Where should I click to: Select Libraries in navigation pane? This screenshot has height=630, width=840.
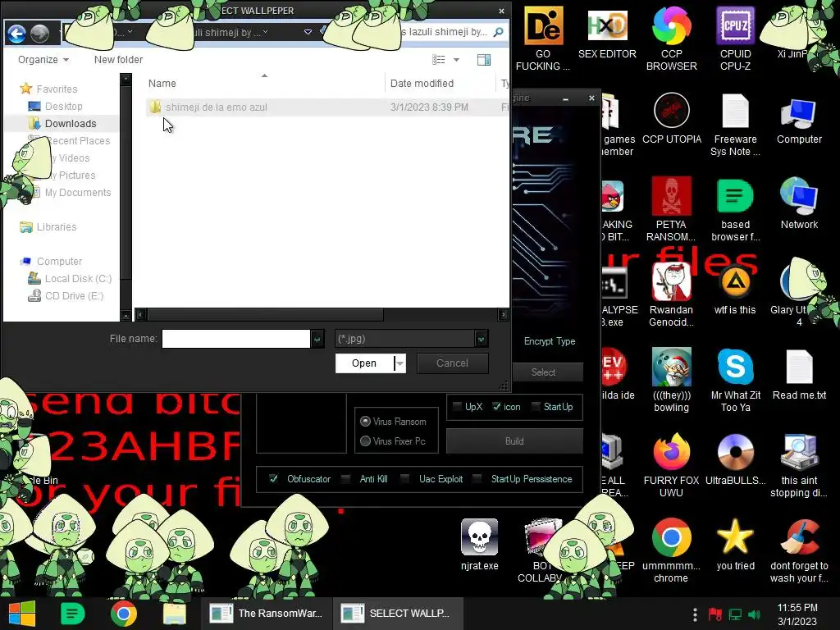(x=57, y=226)
